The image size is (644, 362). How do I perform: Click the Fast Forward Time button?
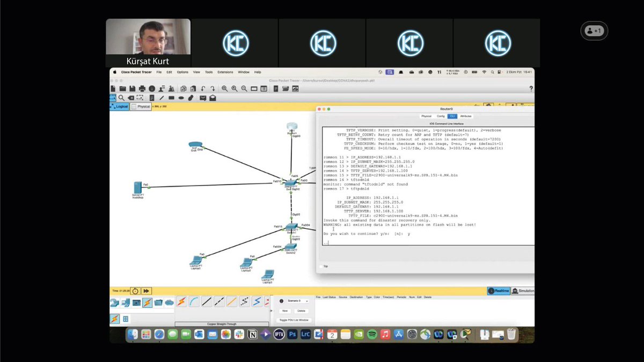(145, 290)
